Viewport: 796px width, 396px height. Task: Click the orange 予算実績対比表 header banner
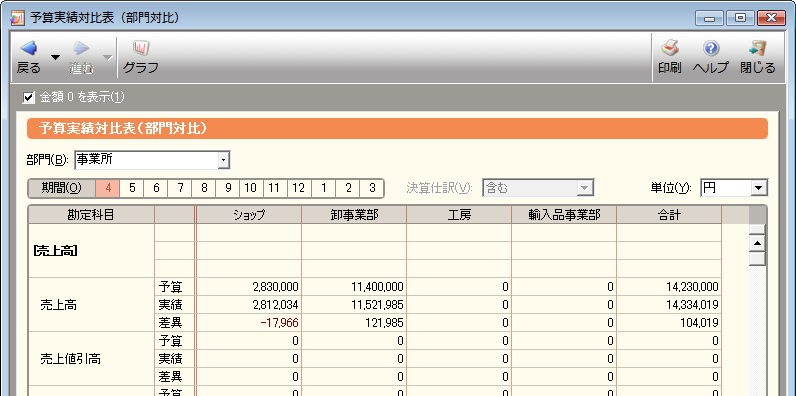tap(397, 128)
